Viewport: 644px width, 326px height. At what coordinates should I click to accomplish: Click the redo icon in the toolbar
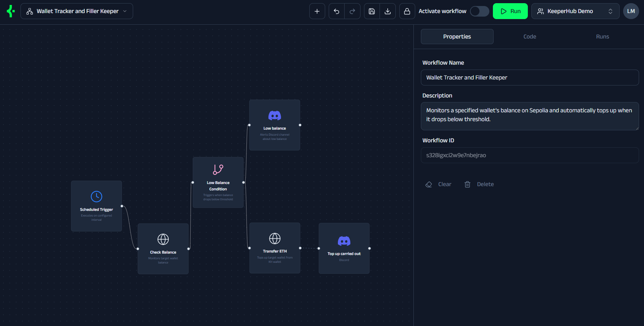(x=352, y=11)
